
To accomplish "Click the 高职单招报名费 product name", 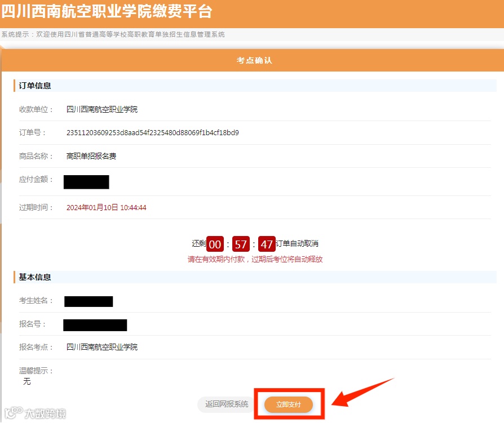I will point(91,156).
